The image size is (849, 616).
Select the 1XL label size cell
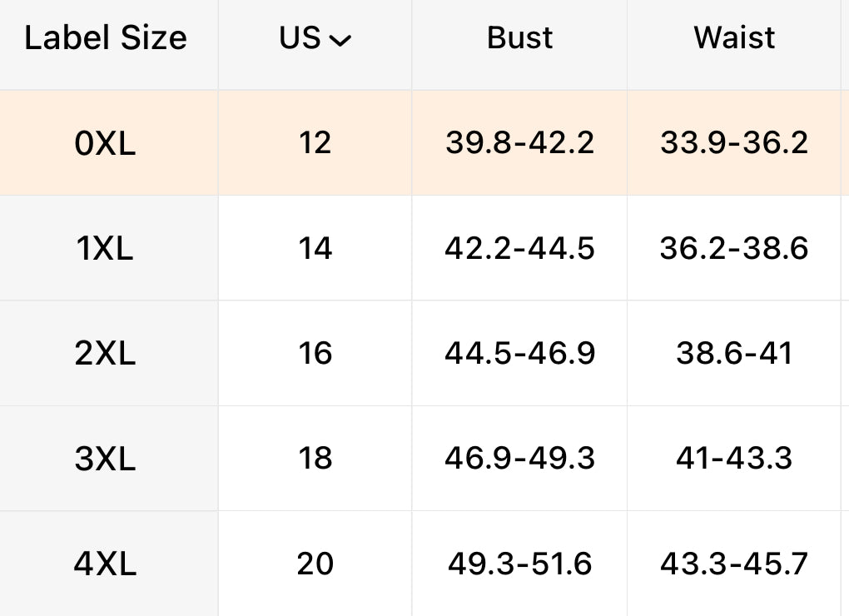(x=105, y=249)
